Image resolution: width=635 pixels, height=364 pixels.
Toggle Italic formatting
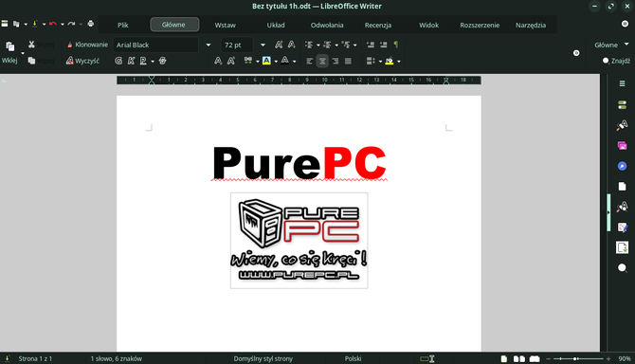[131, 61]
